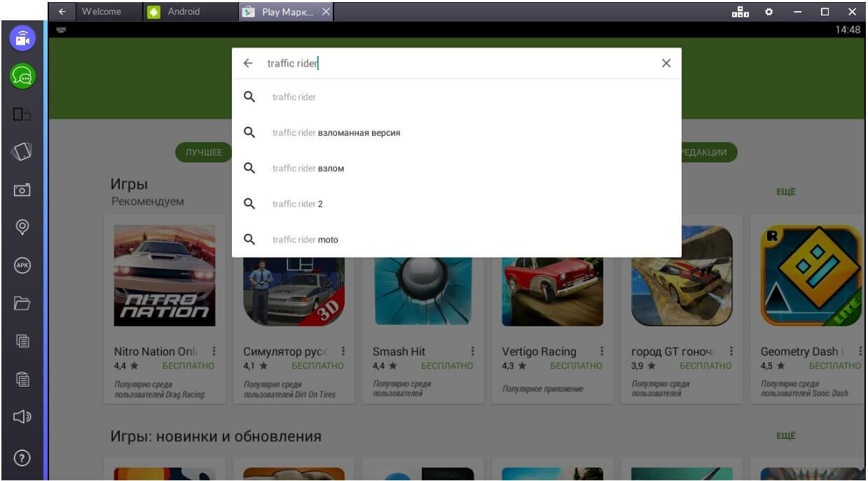This screenshot has height=481, width=868.
Task: Open the screen recording tool in sidebar
Action: [22, 39]
